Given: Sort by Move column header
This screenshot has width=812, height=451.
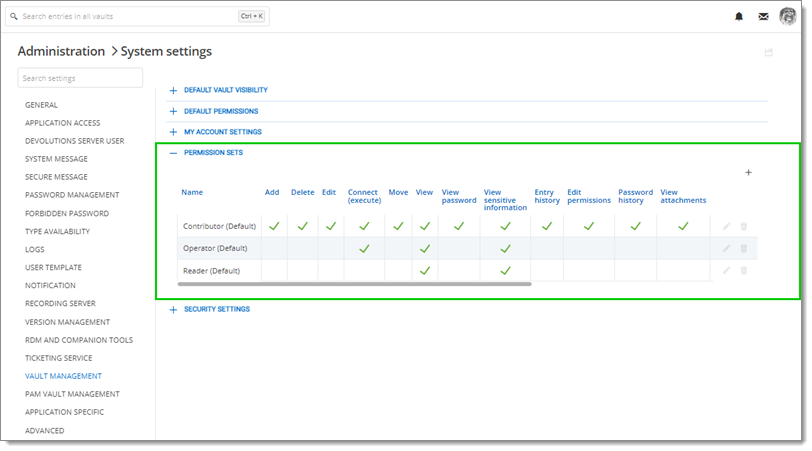Looking at the screenshot, I should click(x=398, y=192).
